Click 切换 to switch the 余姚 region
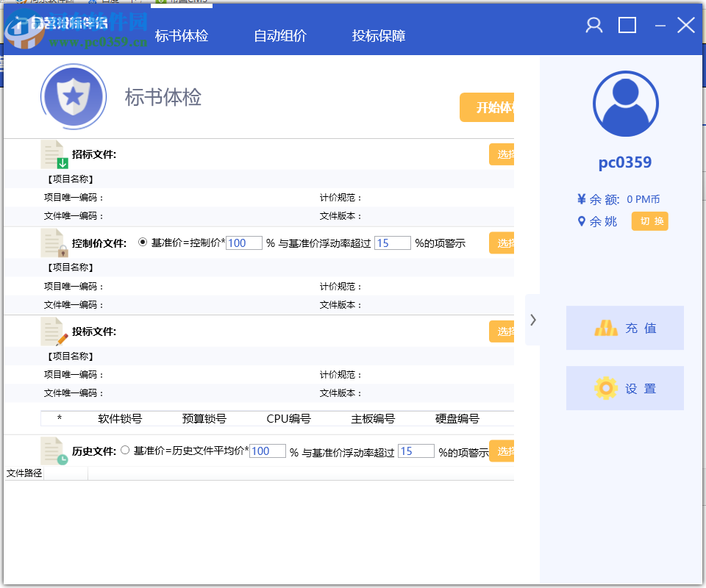The height and width of the screenshot is (588, 706). pyautogui.click(x=649, y=221)
